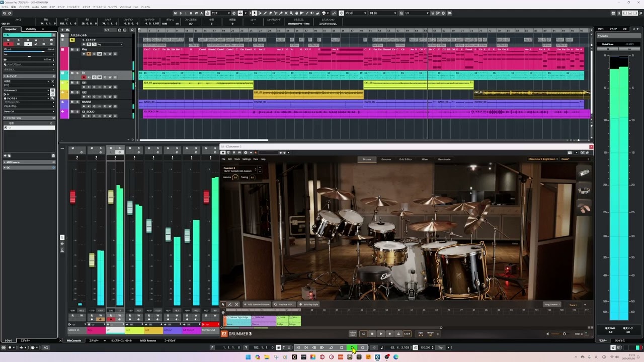The width and height of the screenshot is (644, 362).
Task: Toggle Loop in EZdrummer transport
Action: [x=363, y=334]
